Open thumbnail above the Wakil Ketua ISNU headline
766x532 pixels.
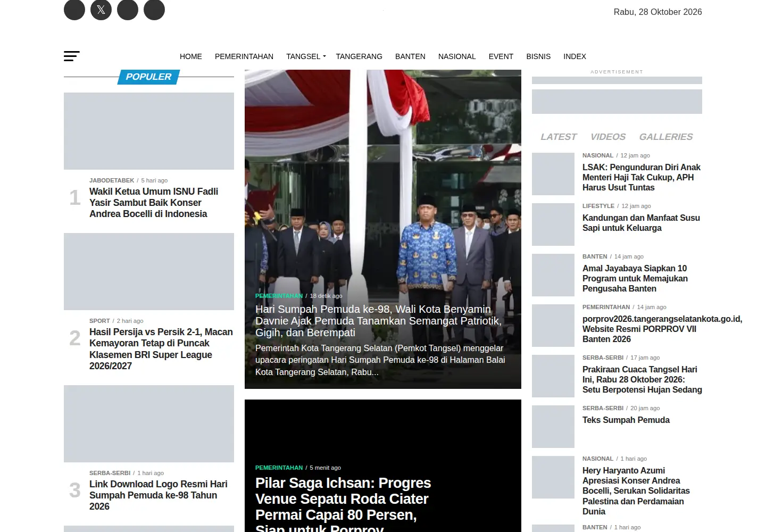[149, 131]
